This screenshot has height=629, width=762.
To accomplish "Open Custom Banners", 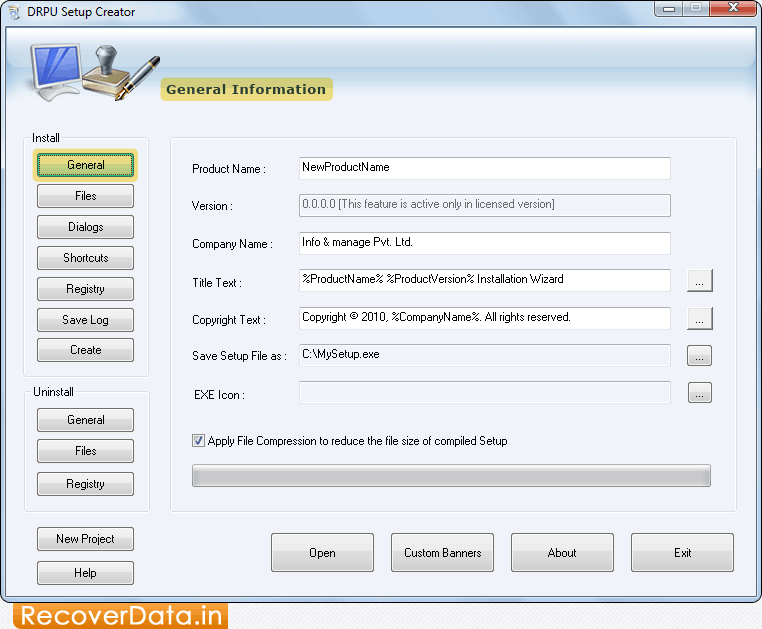I will tap(442, 553).
